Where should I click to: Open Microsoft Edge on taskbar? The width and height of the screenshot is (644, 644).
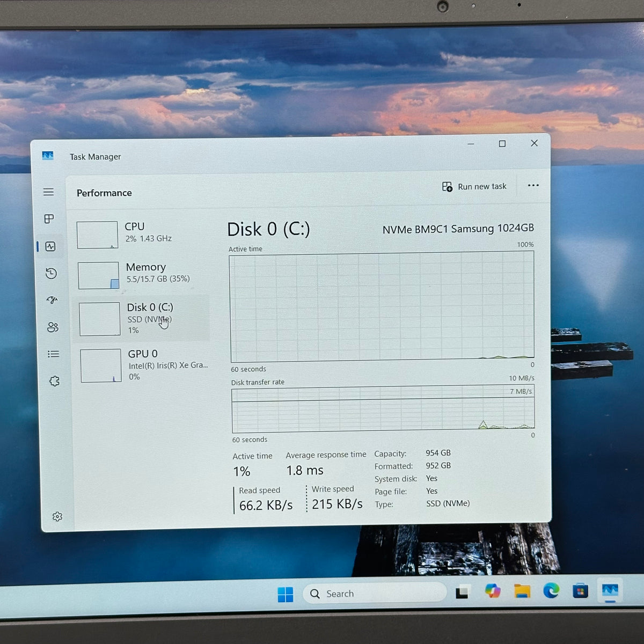click(551, 590)
